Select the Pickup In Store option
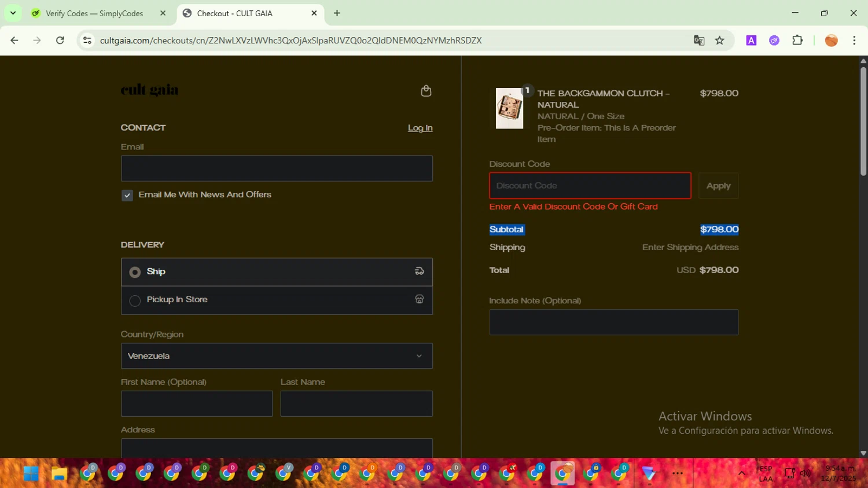The image size is (868, 488). (x=277, y=300)
